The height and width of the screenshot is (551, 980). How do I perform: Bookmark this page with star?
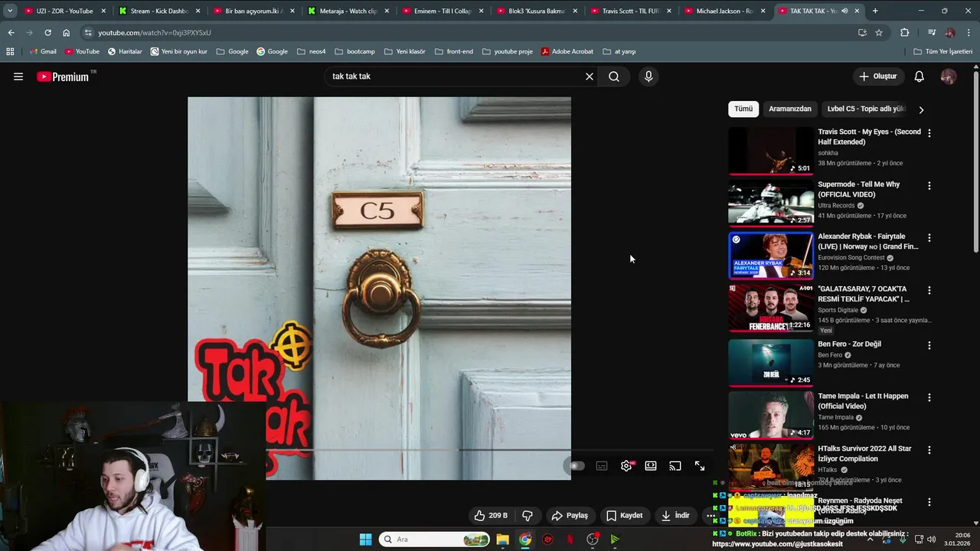(879, 33)
